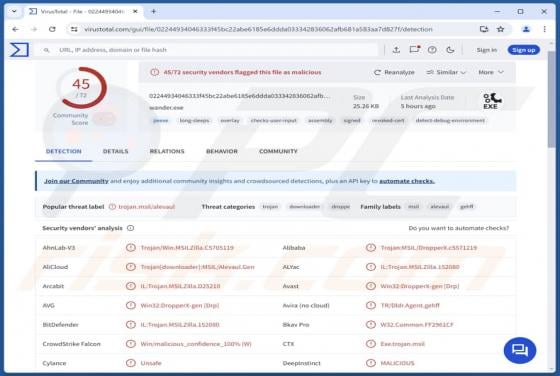Click the browser reload icon
Image resolution: width=560 pixels, height=376 pixels.
click(x=52, y=29)
